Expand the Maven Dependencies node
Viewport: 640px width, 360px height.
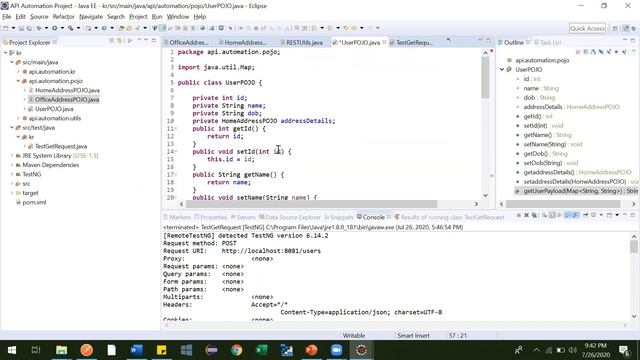pos(12,165)
